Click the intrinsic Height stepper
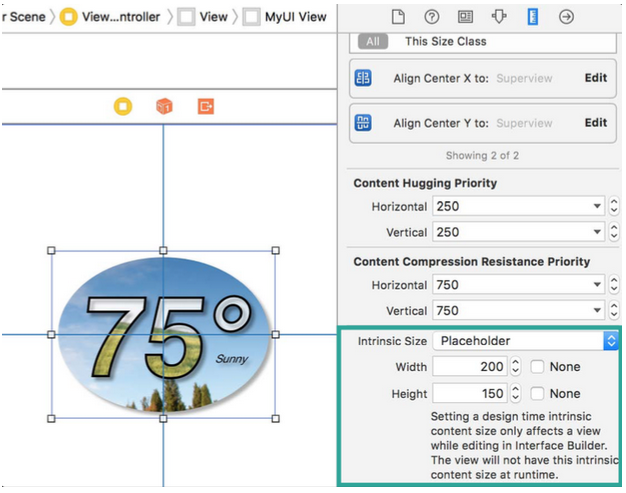This screenshot has height=493, width=626. (515, 393)
